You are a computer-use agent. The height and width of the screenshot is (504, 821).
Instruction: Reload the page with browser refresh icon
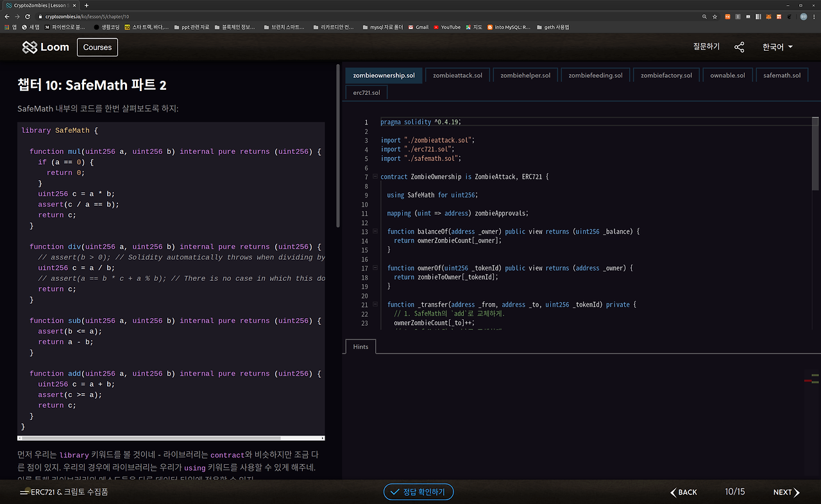[x=26, y=17]
